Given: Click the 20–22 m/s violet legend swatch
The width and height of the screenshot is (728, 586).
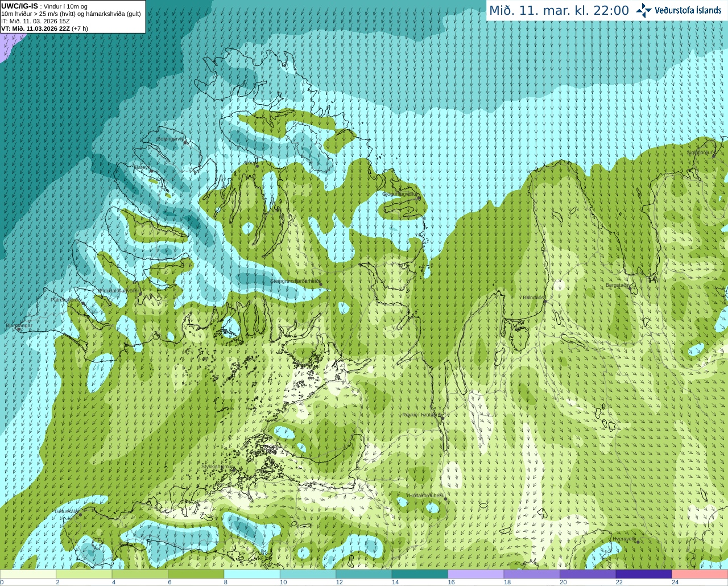Looking at the screenshot, I should pyautogui.click(x=588, y=574).
